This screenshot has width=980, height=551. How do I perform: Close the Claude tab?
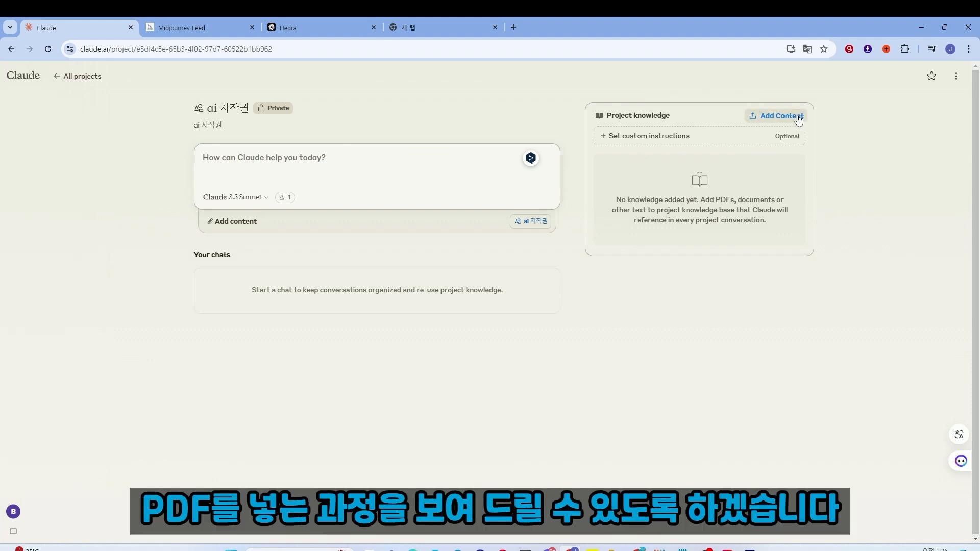click(x=130, y=28)
